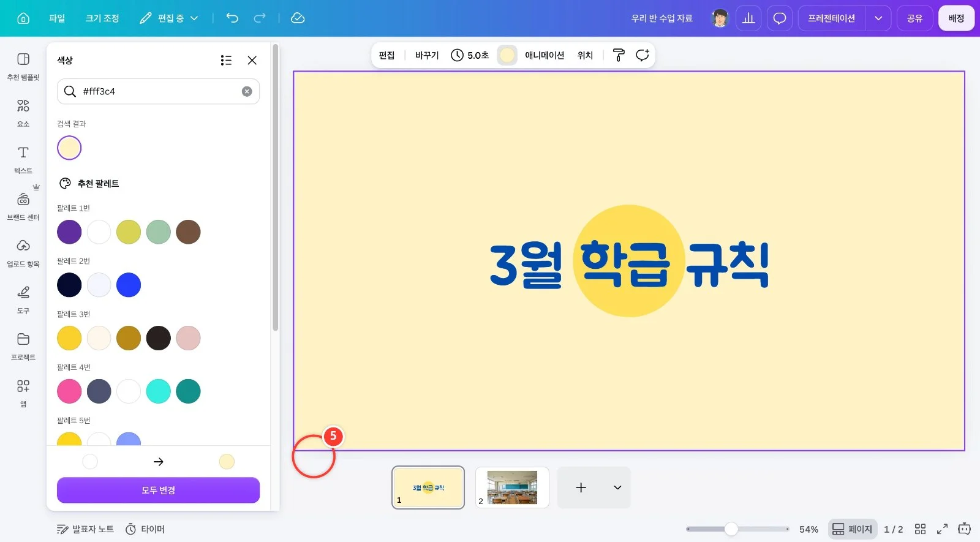
Task: Open 프로젝트 in the sidebar
Action: click(x=23, y=347)
